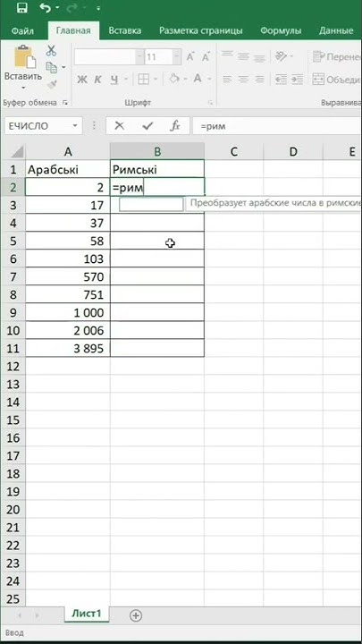Toggle italic К formatting

pyautogui.click(x=97, y=80)
